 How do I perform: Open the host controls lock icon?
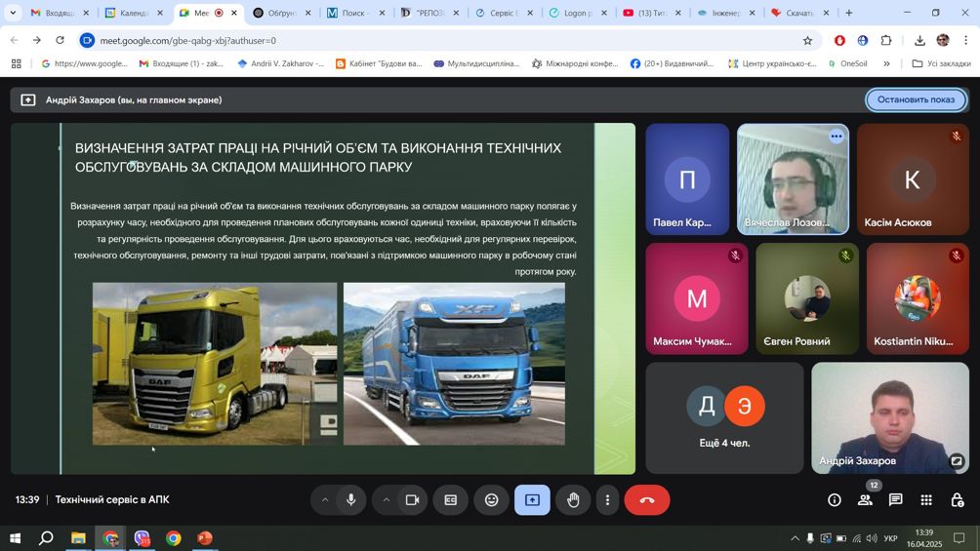coord(957,500)
